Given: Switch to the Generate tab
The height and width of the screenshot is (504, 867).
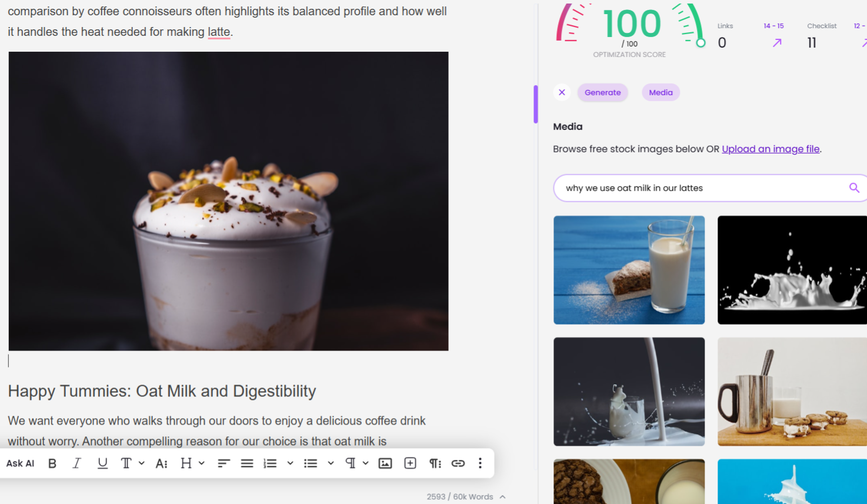Looking at the screenshot, I should pyautogui.click(x=603, y=92).
